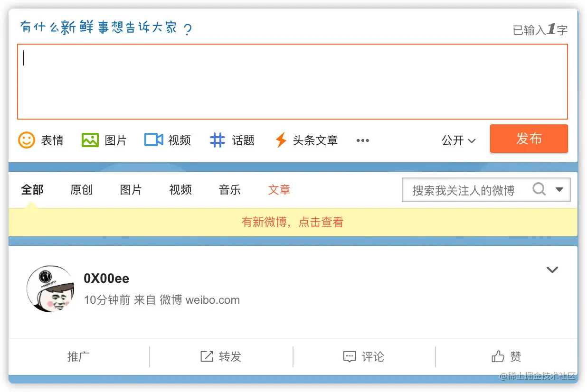Run search with the magnifier icon
The height and width of the screenshot is (392, 587).
(x=539, y=189)
